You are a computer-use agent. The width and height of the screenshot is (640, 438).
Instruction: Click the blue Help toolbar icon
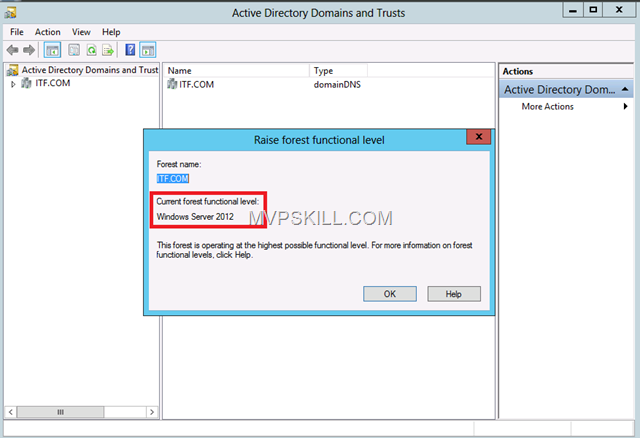point(130,49)
